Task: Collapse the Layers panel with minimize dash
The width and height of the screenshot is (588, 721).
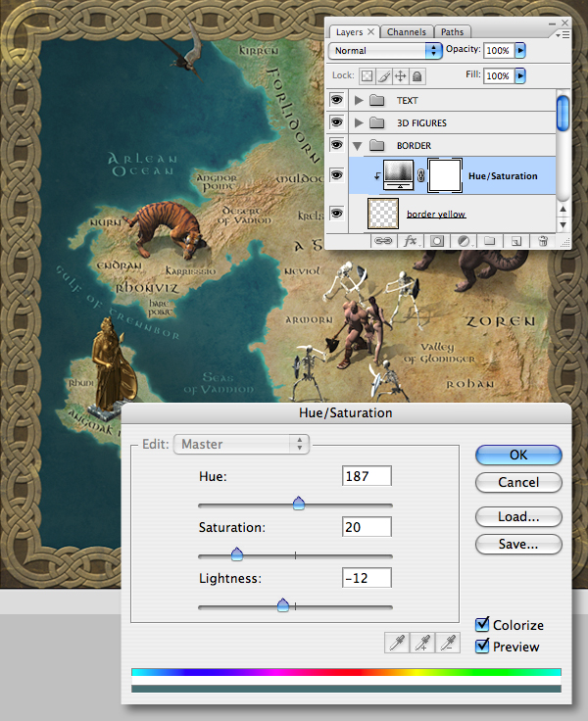Action: point(552,23)
